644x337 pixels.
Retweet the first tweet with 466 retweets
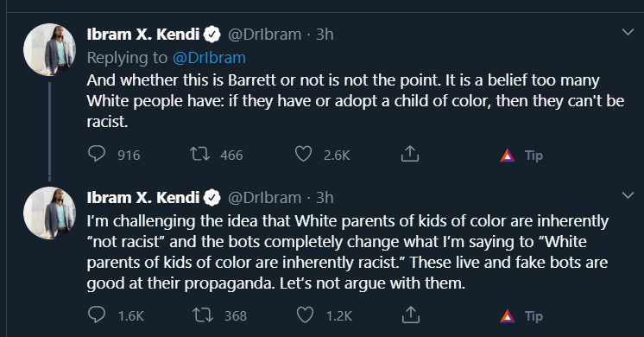tap(199, 154)
